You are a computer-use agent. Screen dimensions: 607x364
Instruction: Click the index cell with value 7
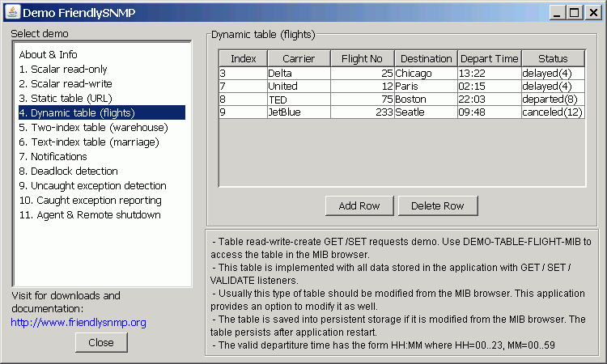click(x=243, y=86)
